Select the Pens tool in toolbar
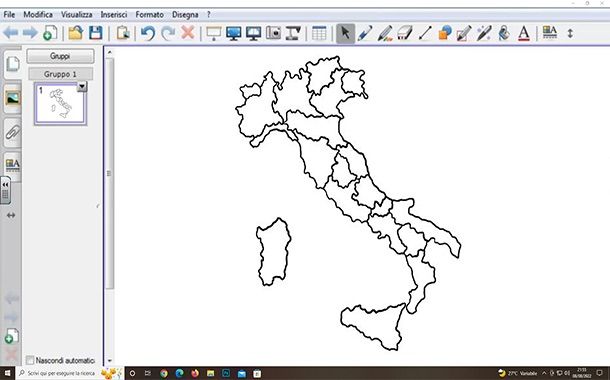 tap(365, 33)
